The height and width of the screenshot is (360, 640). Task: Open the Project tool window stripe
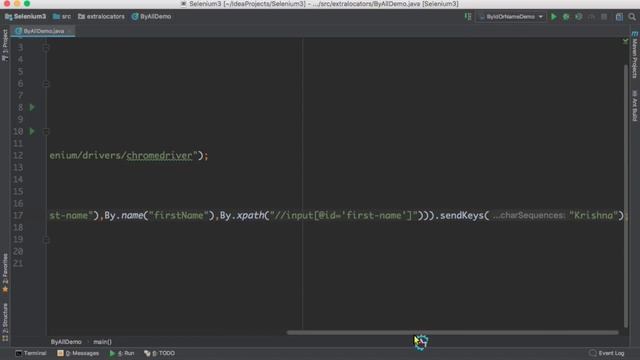coord(5,45)
